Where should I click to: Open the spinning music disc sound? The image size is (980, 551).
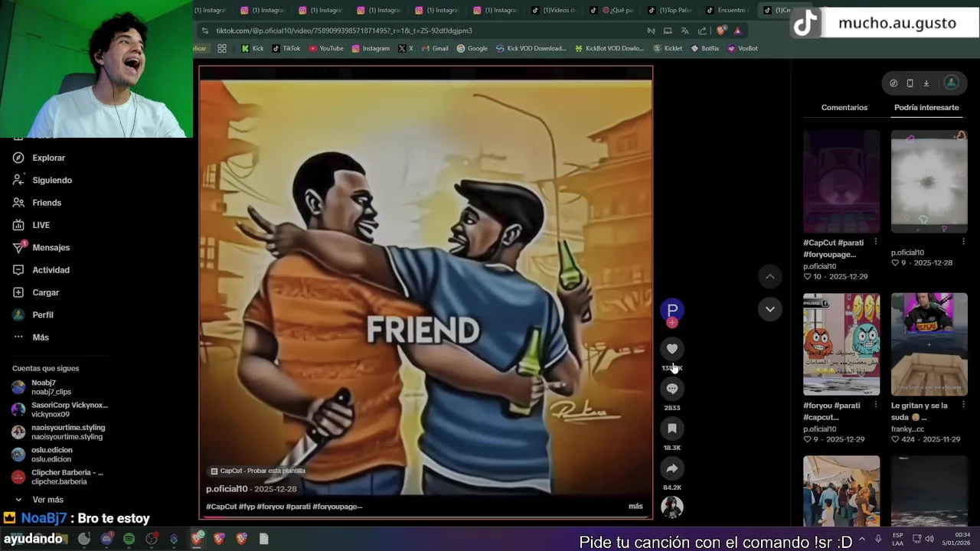[672, 507]
